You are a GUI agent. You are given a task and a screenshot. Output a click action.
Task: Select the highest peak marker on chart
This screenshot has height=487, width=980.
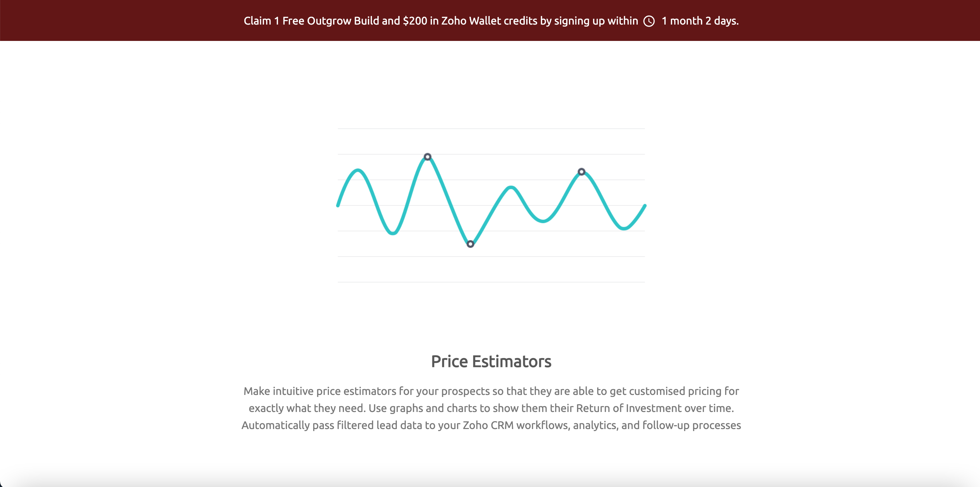428,157
